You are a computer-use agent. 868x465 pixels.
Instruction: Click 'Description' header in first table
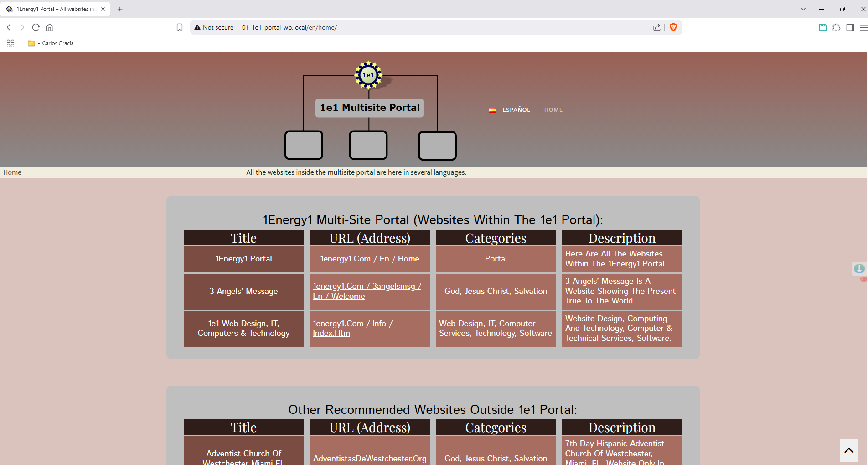point(622,238)
